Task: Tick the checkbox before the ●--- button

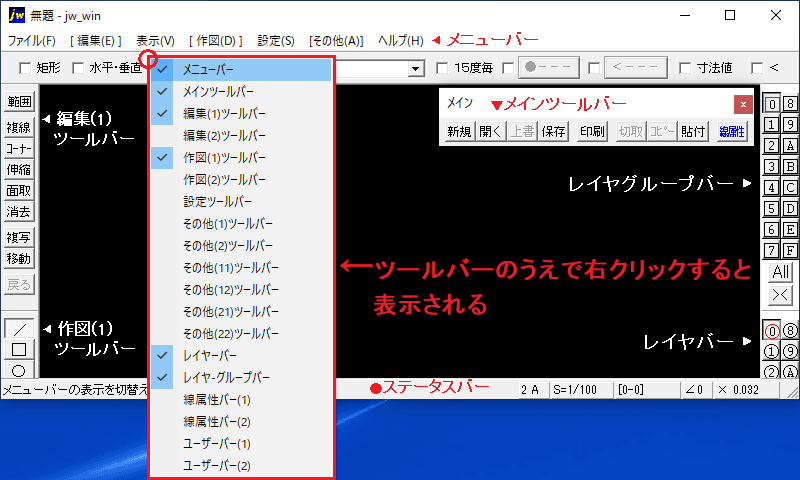Action: pos(508,68)
